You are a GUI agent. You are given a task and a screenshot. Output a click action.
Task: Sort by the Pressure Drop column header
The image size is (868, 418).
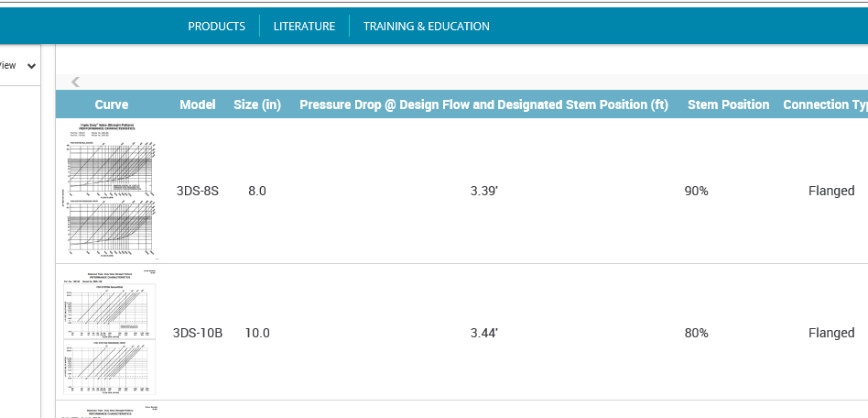tap(483, 104)
